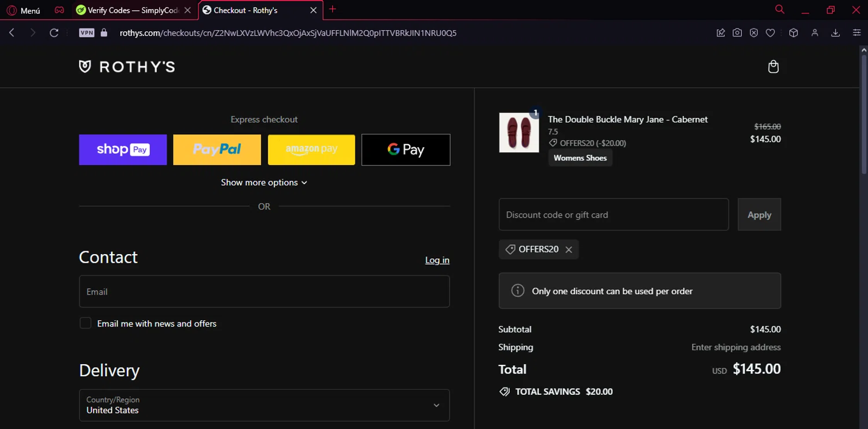The width and height of the screenshot is (868, 429).
Task: Click the Apply discount button
Action: [759, 214]
